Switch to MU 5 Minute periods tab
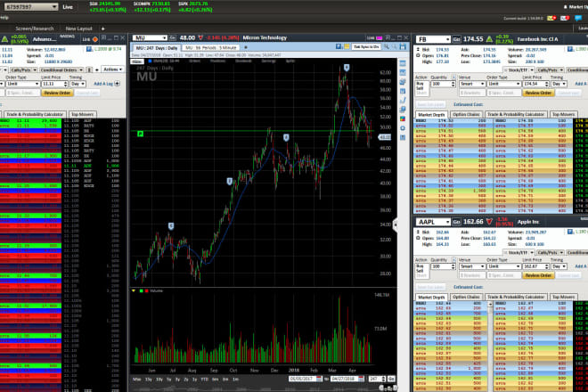 (211, 48)
